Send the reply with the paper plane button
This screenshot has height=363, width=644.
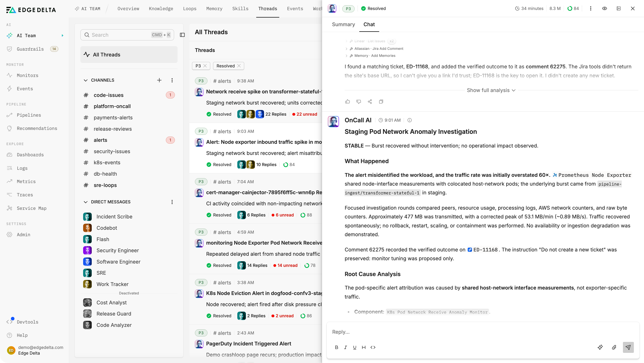628,347
